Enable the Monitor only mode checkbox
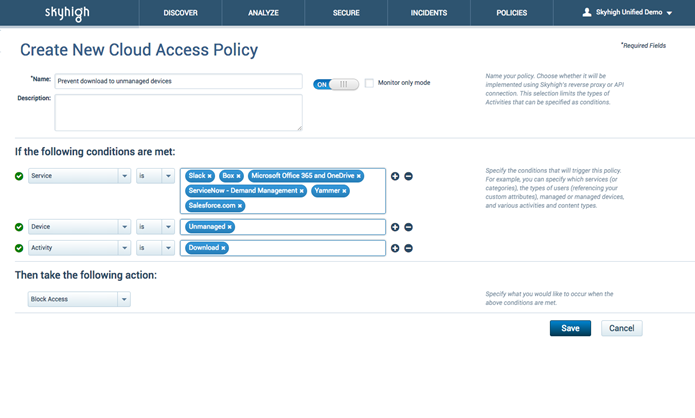This screenshot has width=695, height=418. tap(369, 83)
